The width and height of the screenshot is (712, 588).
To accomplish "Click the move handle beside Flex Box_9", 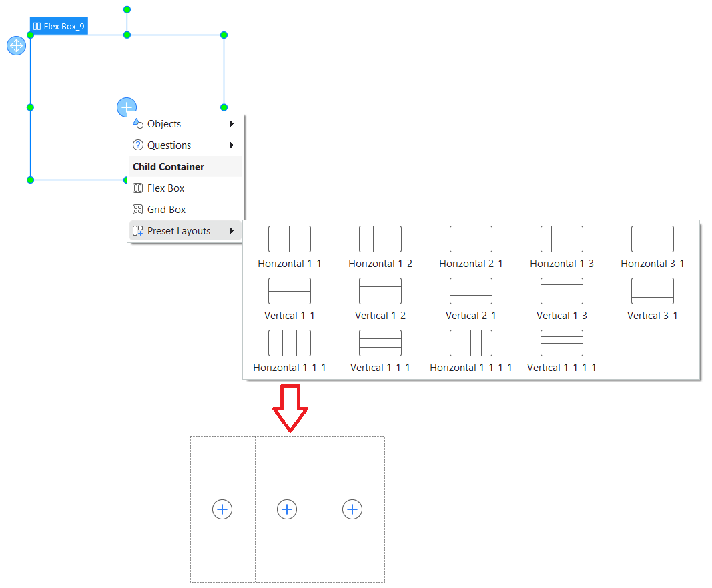I will coord(16,46).
